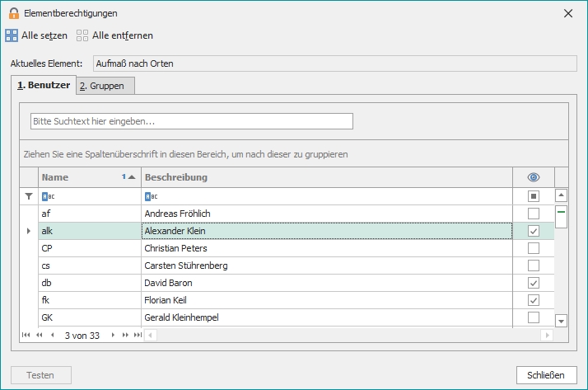Go to first record in navigator

[x=26, y=336]
